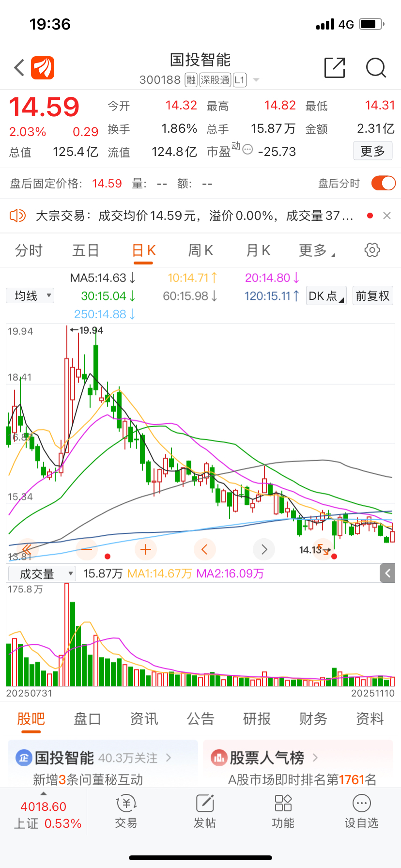Zoom out chart with minus button
The width and height of the screenshot is (401, 868).
point(87,549)
